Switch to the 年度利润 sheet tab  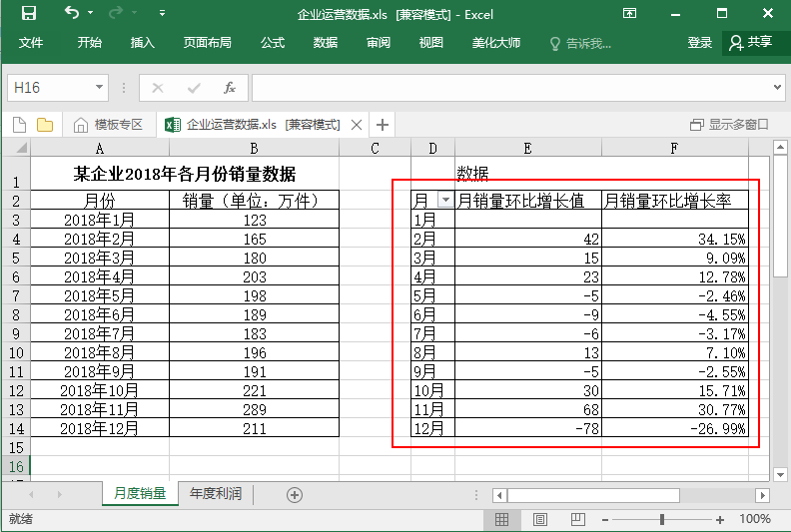click(216, 493)
